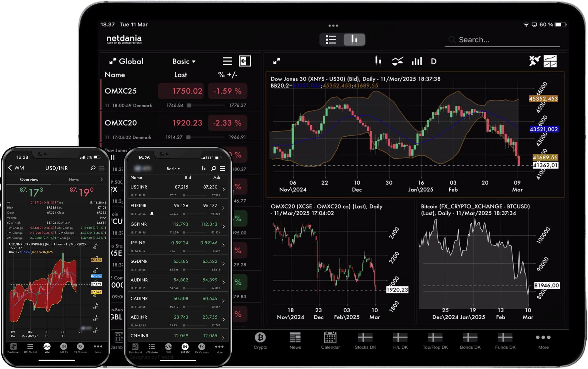Expand the Dow Jones chart to fullscreen
Image resolution: width=588 pixels, height=369 pixels.
coord(277,61)
